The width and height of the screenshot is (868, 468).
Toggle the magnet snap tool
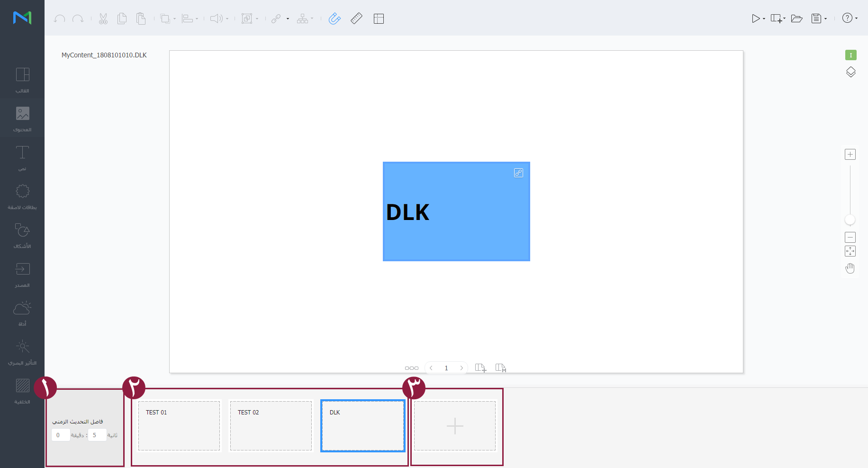(335, 18)
